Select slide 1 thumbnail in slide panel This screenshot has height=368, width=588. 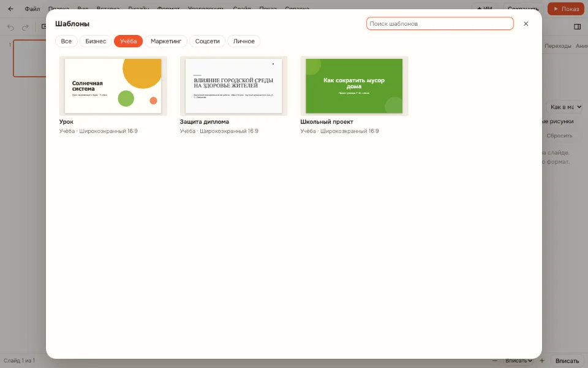coord(30,58)
